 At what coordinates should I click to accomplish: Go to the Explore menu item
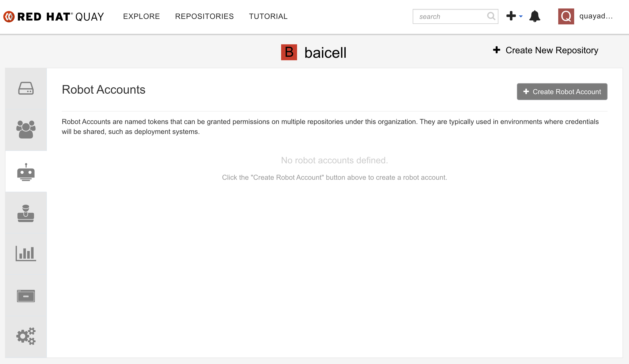(x=141, y=16)
